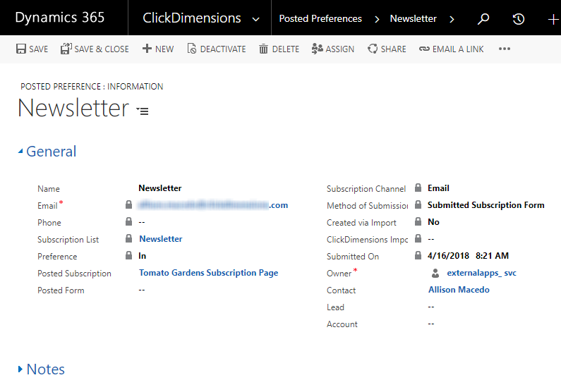561x392 pixels.
Task: Open the record menu next to Newsletter title
Action: (x=143, y=111)
